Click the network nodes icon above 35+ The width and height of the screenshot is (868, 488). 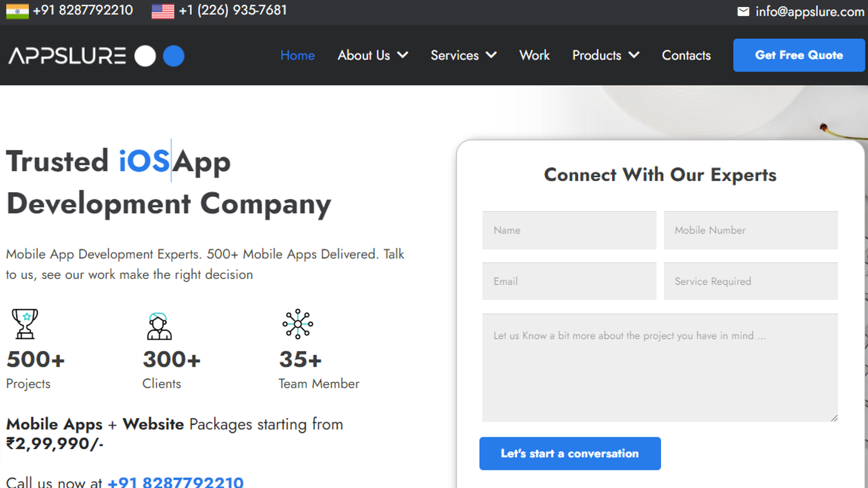[x=297, y=324]
